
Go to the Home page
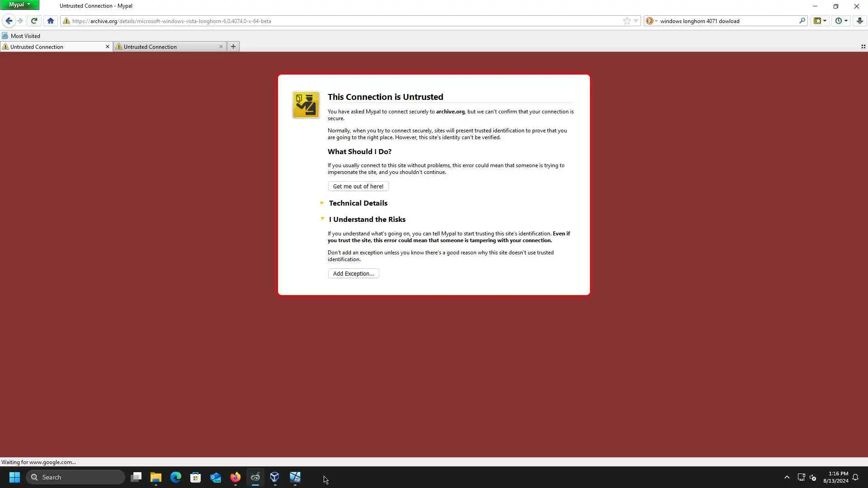tap(51, 21)
